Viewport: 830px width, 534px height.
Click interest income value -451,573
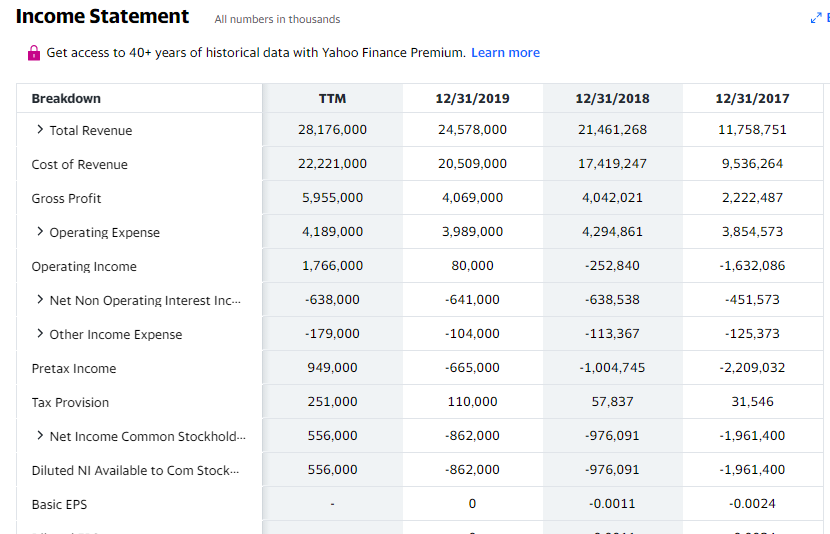[752, 300]
